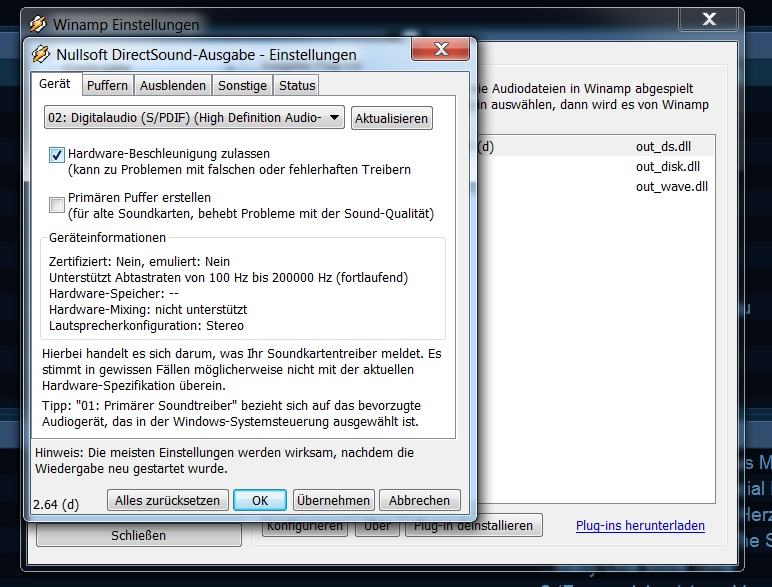Open the Ausblenden tab
772x587 pixels.
coord(173,85)
